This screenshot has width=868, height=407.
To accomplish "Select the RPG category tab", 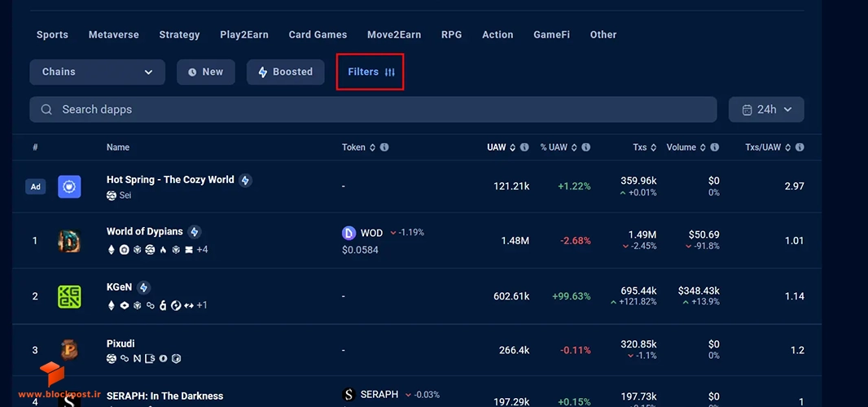I will point(452,34).
